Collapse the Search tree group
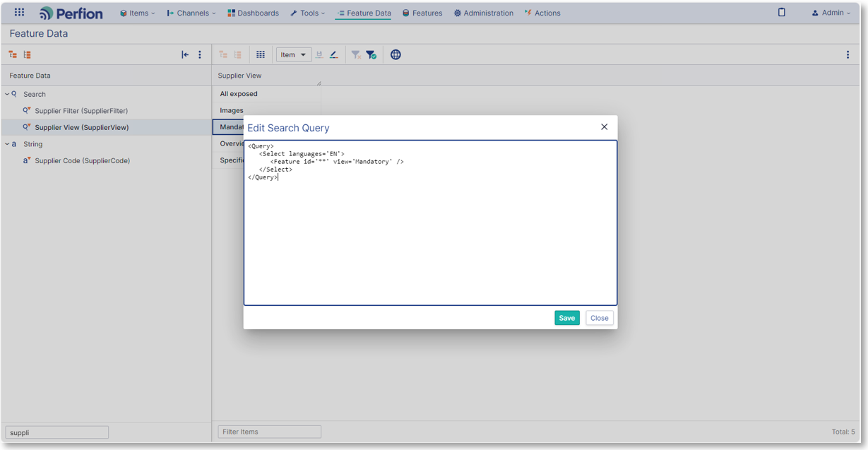The image size is (868, 450). [x=7, y=94]
